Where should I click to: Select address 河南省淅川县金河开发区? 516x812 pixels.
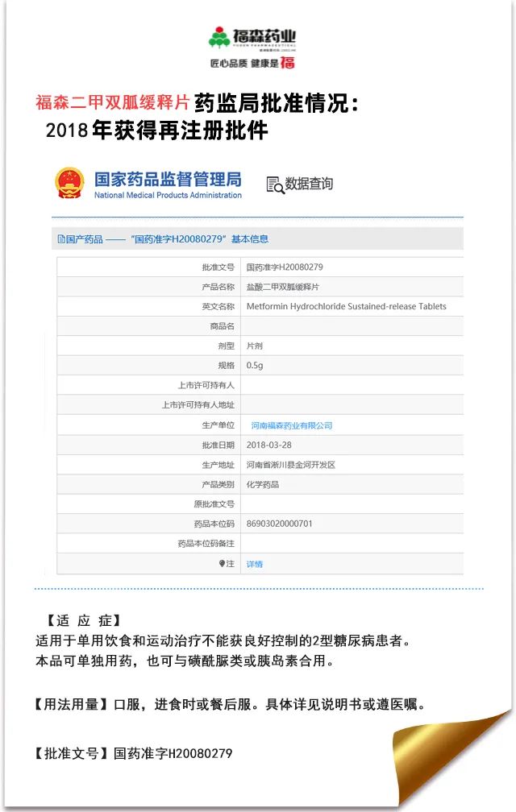[x=290, y=465]
